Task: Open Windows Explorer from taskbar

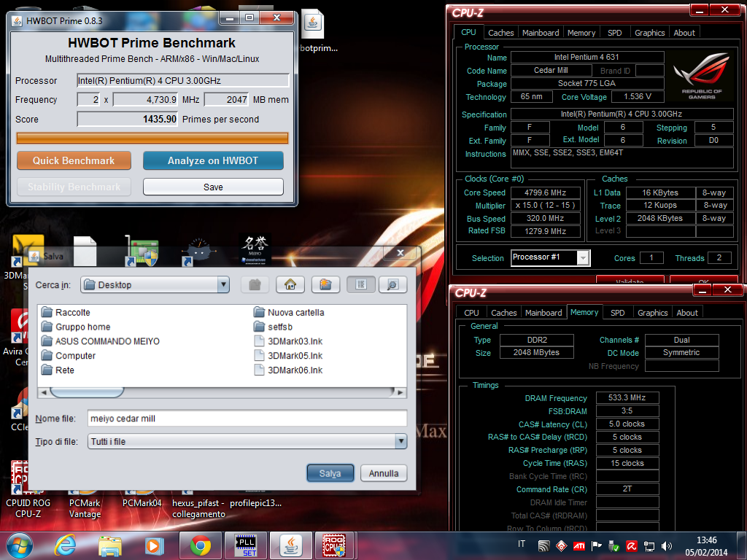Action: pyautogui.click(x=110, y=545)
